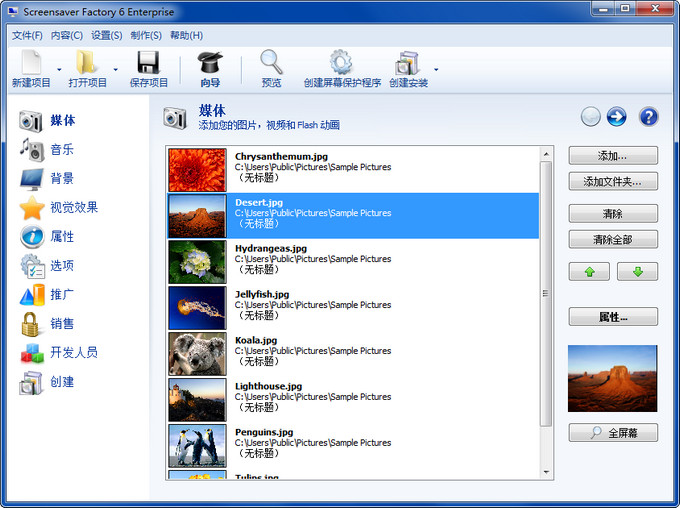
Task: Click the 添加文件夹... button
Action: tap(613, 181)
